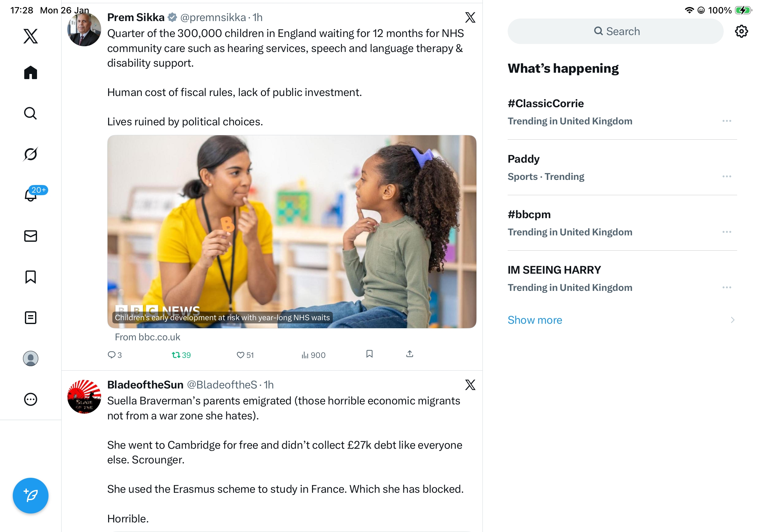Open the BBC News article thumbnail
The width and height of the screenshot is (762, 532).
(291, 231)
